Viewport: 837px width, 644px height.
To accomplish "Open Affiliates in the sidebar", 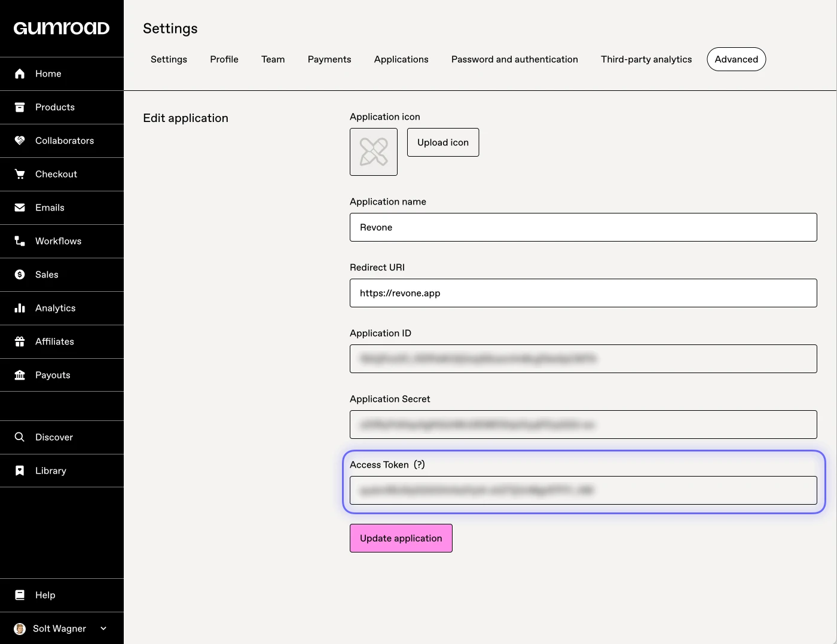I will [62, 341].
